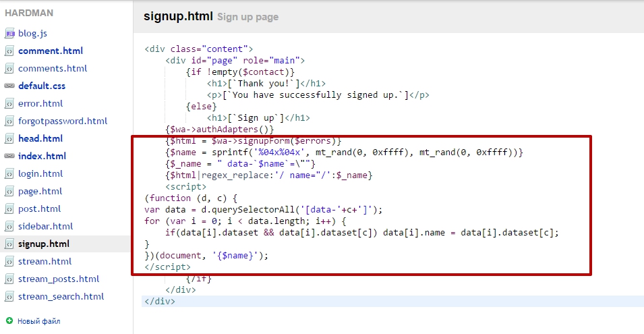644x334 pixels.
Task: Open the login.html template
Action: [40, 174]
